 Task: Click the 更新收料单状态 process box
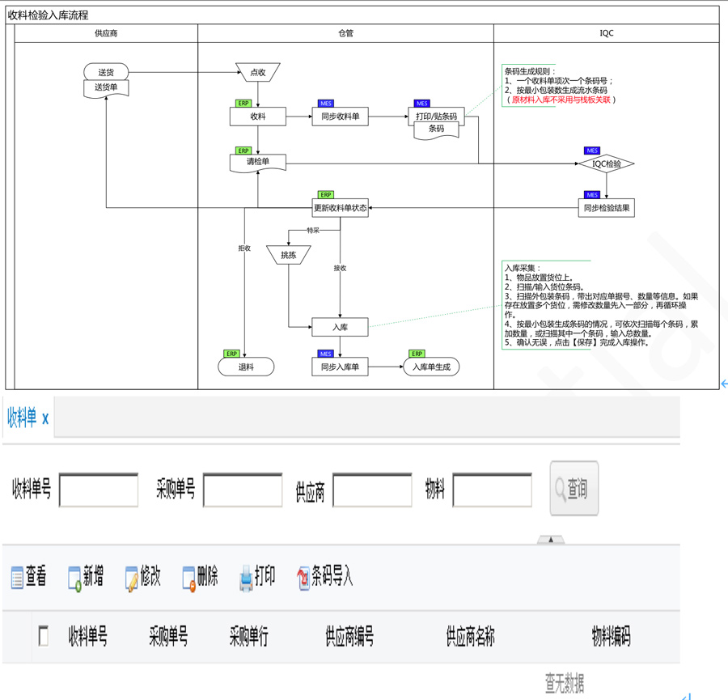tap(341, 208)
